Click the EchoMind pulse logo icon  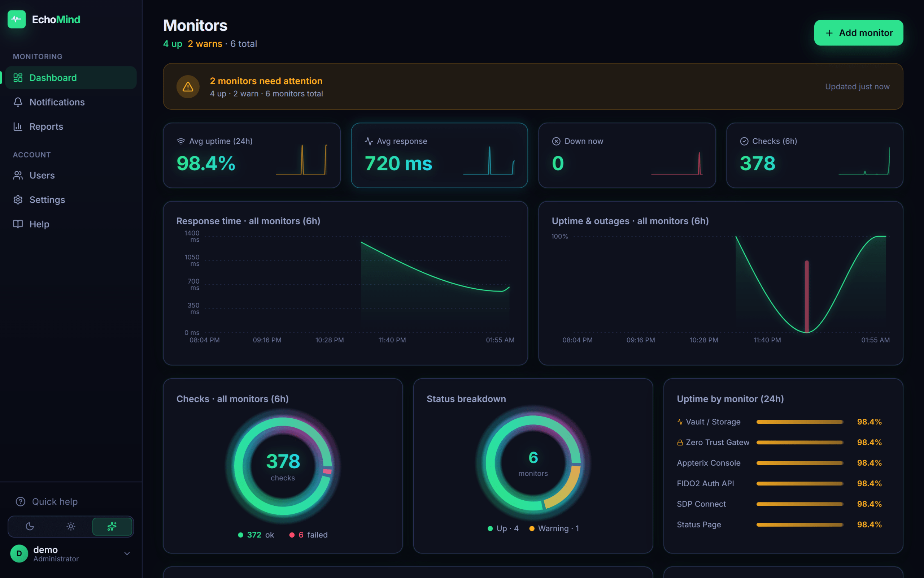point(16,19)
